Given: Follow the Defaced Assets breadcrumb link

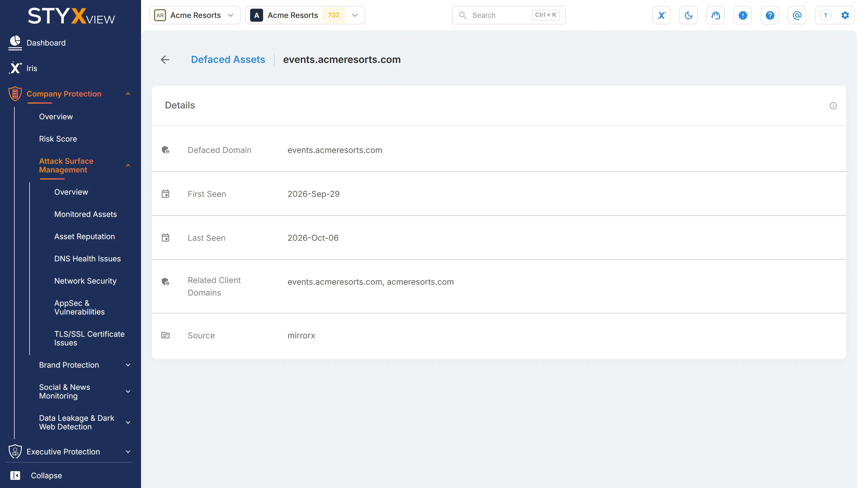Looking at the screenshot, I should pos(228,60).
